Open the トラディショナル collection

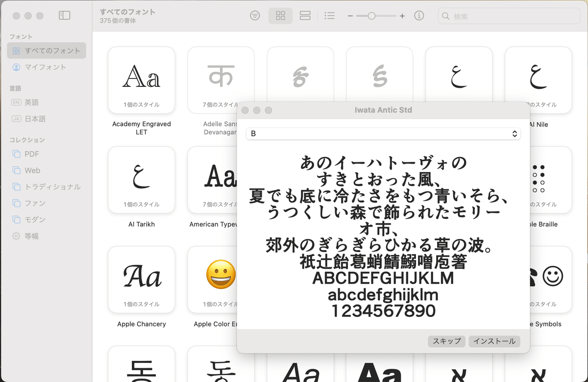pyautogui.click(x=41, y=186)
